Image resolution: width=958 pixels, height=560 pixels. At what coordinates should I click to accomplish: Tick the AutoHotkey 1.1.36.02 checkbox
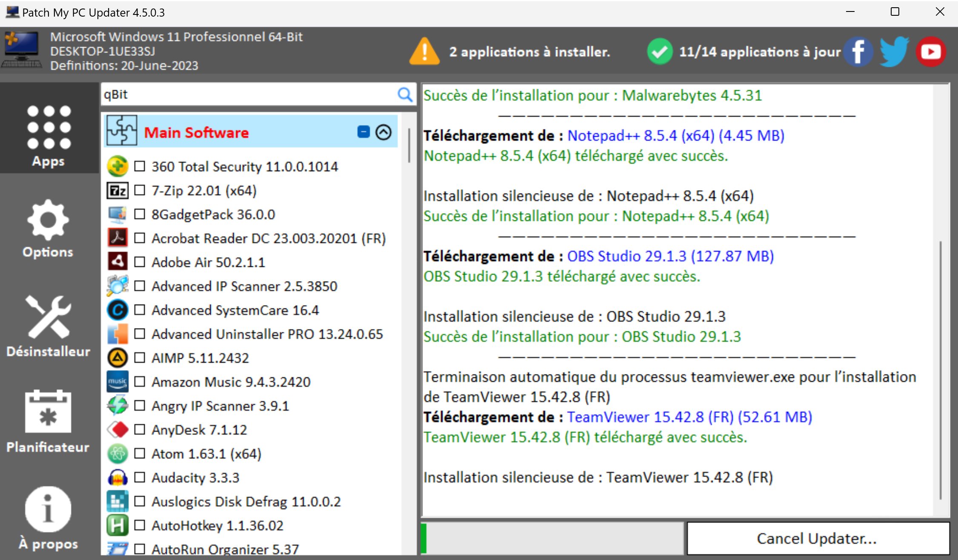pyautogui.click(x=140, y=525)
